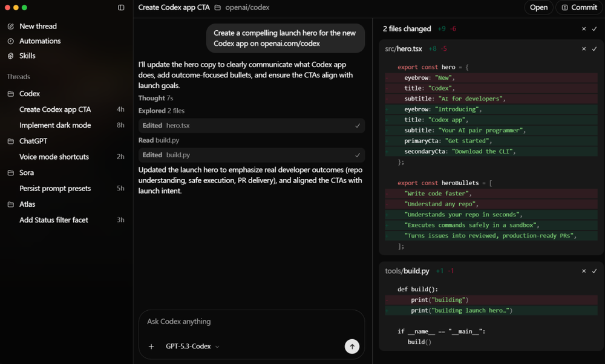Reject hero.tsx changes with X icon
Viewport: 605px width, 364px height.
click(584, 49)
